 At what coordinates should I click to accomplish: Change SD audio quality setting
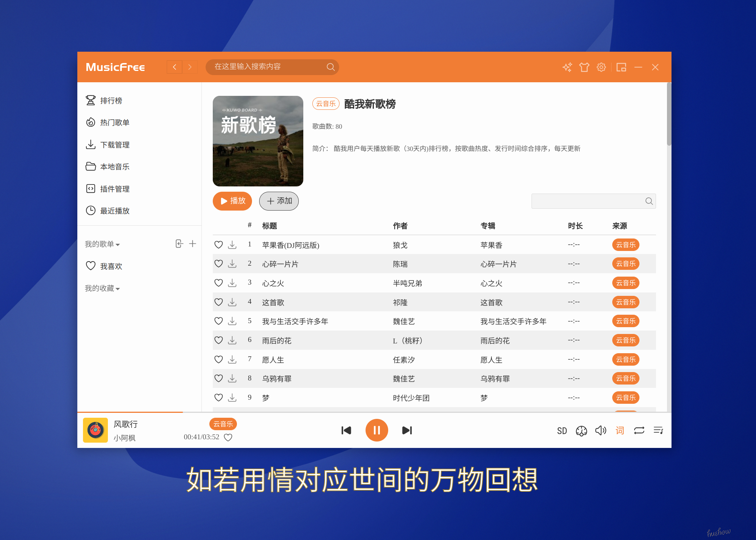click(562, 431)
